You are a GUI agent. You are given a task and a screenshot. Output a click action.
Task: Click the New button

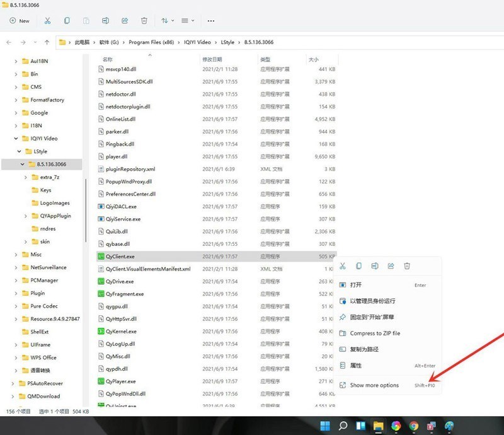point(20,21)
